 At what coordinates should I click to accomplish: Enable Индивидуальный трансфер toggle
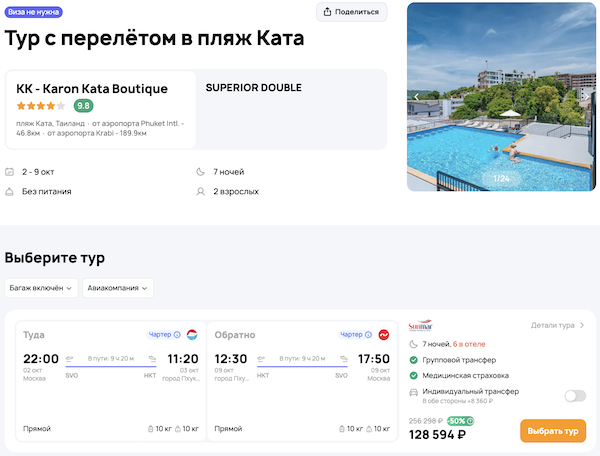[574, 396]
